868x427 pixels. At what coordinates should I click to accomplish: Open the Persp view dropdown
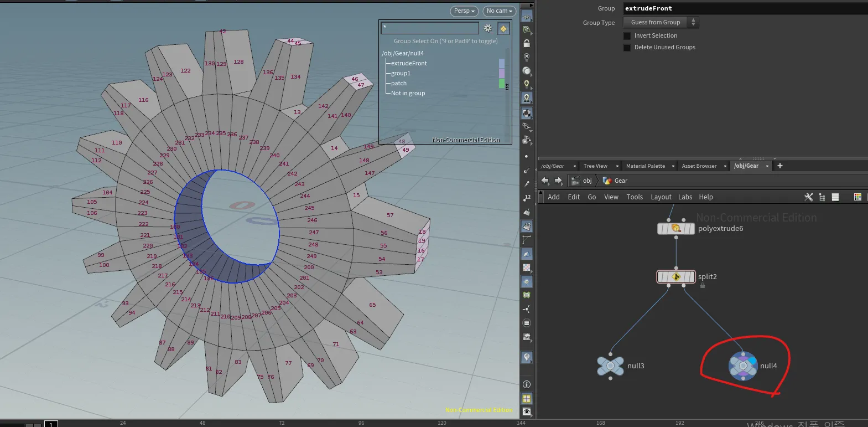465,11
